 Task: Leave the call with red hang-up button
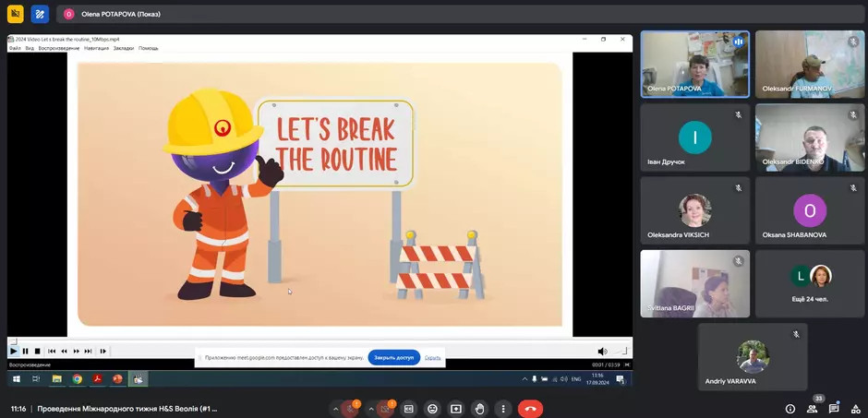tap(530, 409)
